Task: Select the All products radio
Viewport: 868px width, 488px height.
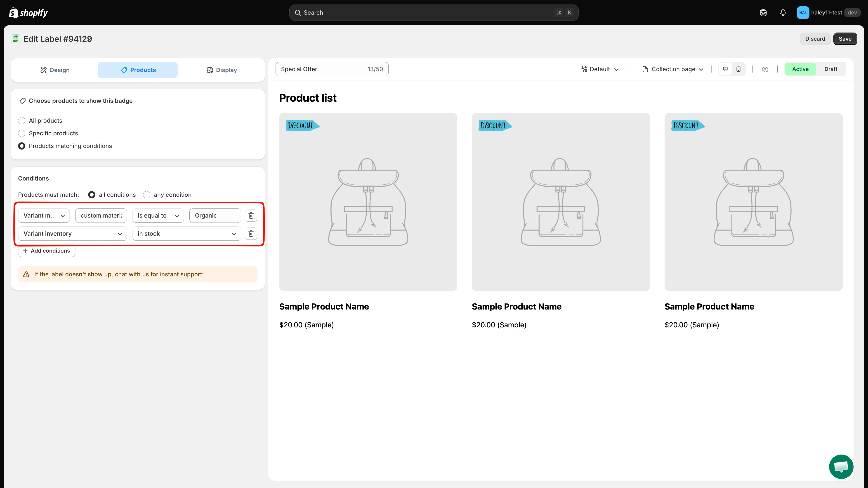Action: click(x=21, y=121)
